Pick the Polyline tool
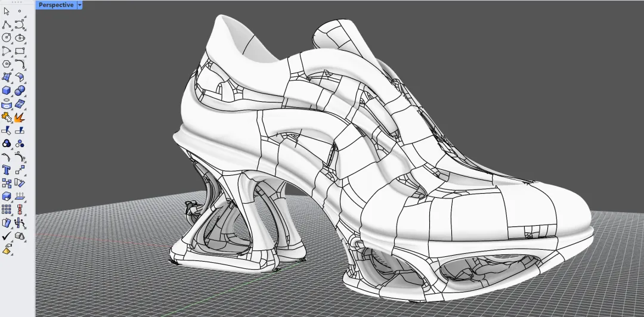This screenshot has height=317, width=644. 7,24
